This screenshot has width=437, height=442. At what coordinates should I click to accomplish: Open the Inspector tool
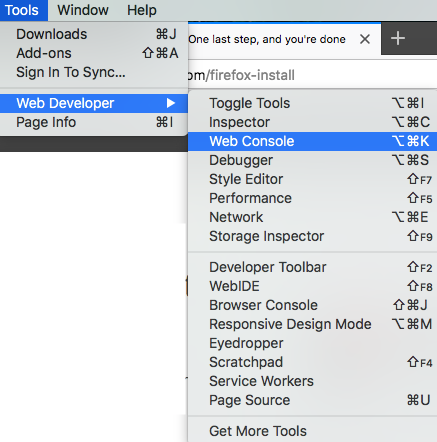312,122
